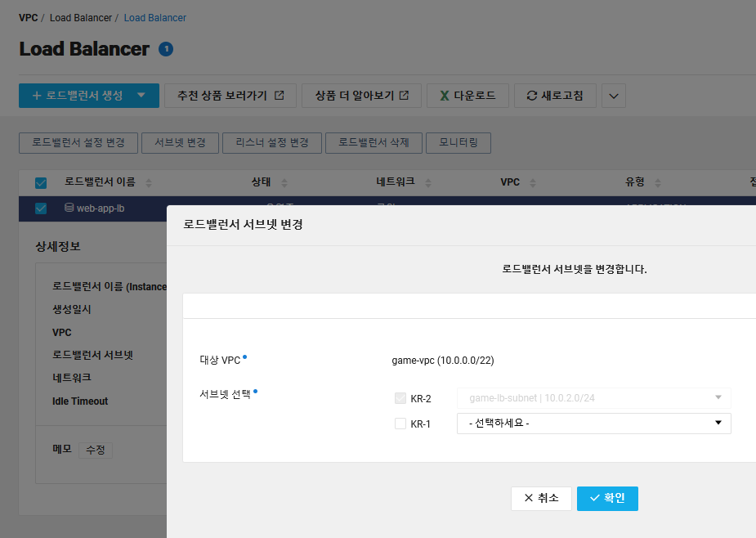Click 리스너 설정 변경 button
Screen dimensions: 756x538
[272, 143]
